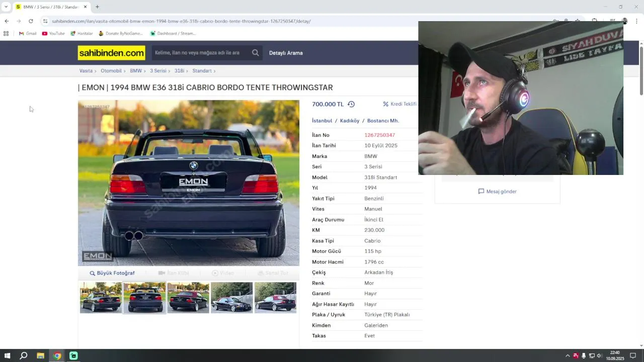Click the Mesaj gönder chat icon
The image size is (644, 362).
[481, 192]
